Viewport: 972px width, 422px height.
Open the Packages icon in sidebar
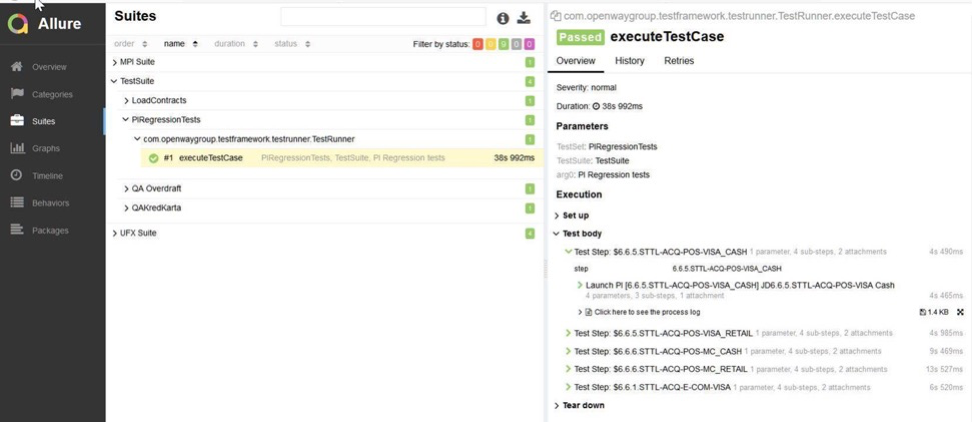coord(17,230)
